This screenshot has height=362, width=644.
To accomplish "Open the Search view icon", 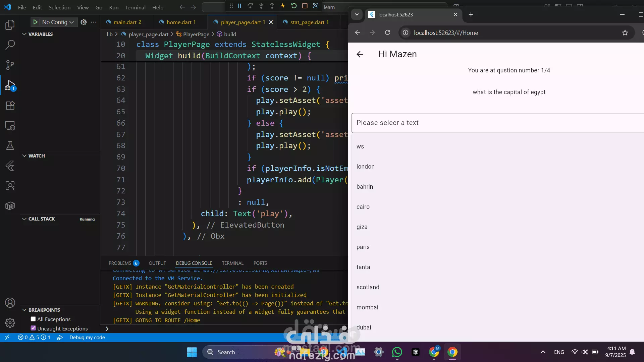I will (10, 45).
